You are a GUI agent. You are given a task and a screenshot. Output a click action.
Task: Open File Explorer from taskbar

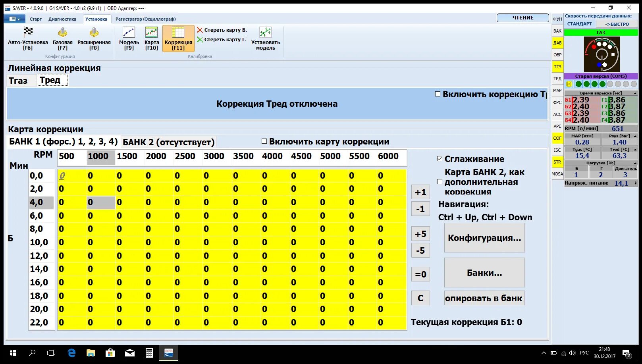click(x=91, y=353)
